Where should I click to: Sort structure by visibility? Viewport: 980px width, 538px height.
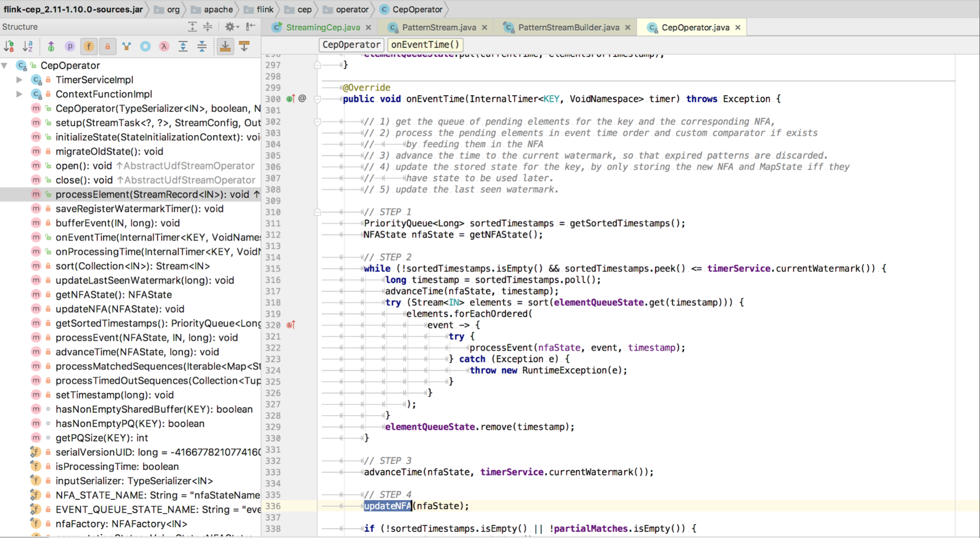[x=9, y=46]
